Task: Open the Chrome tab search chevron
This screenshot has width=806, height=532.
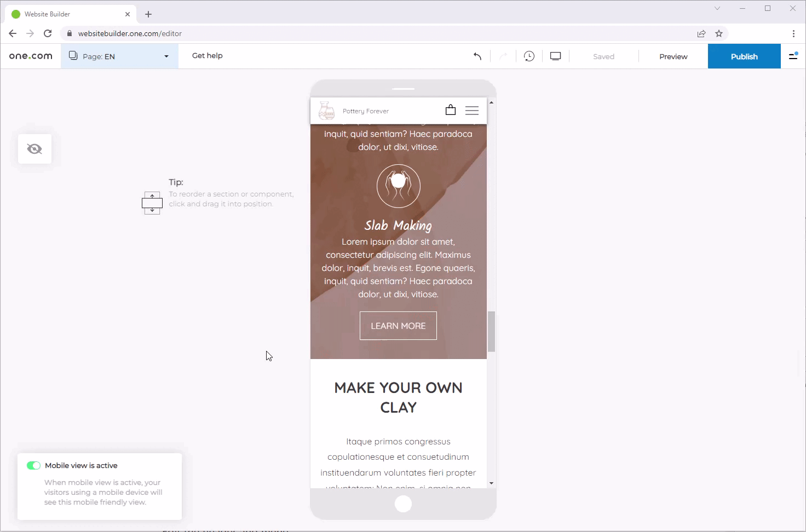Action: [717, 8]
